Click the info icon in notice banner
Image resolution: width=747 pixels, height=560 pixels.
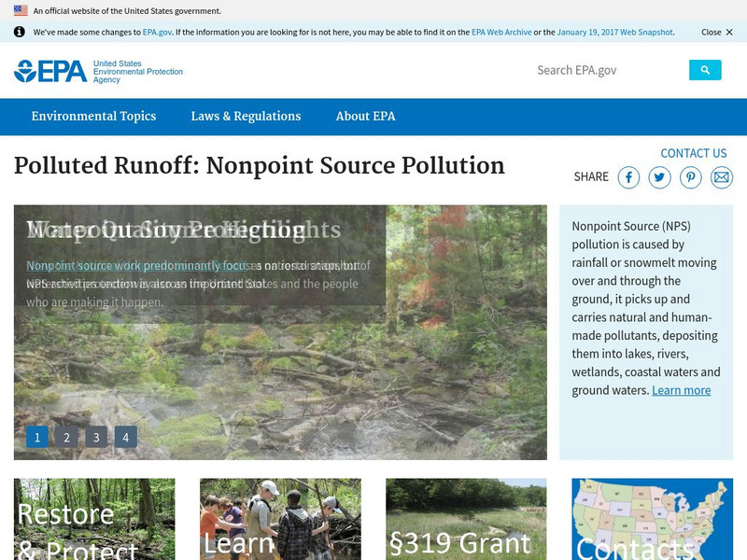pos(19,32)
